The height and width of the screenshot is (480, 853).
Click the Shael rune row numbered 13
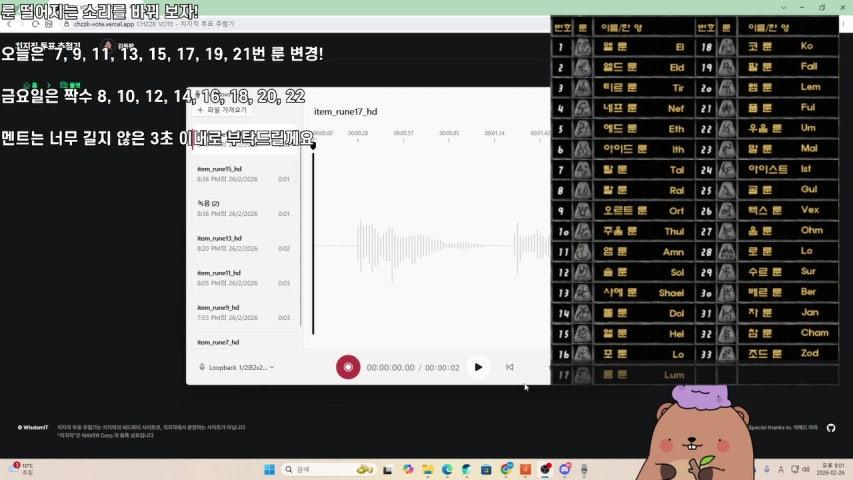(623, 293)
